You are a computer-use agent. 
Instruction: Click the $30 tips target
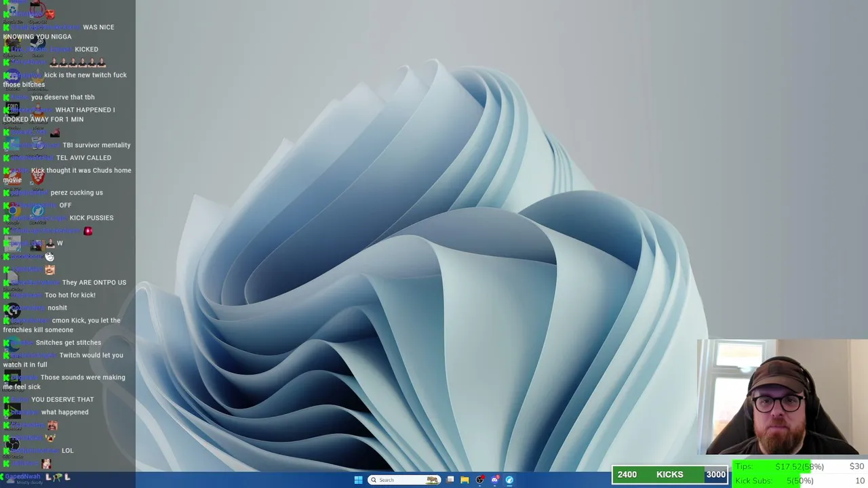(856, 466)
